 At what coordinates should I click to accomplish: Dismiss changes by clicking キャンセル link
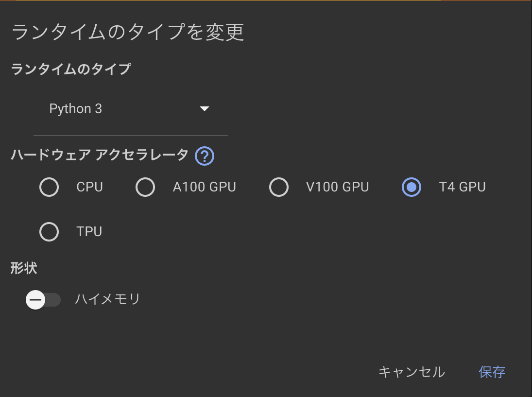[412, 372]
